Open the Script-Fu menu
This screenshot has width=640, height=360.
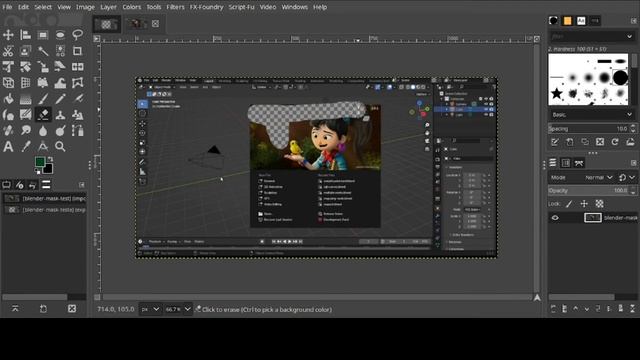coord(241,7)
